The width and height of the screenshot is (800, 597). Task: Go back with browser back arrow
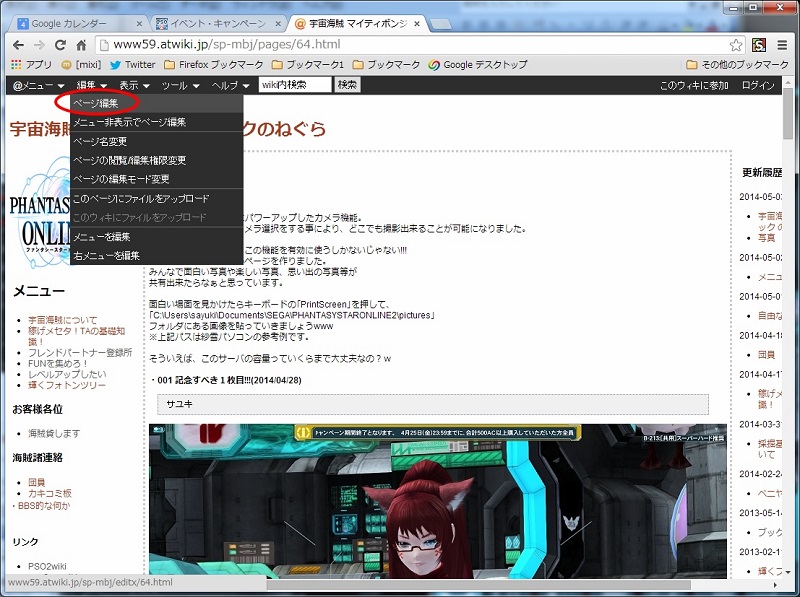[18, 45]
